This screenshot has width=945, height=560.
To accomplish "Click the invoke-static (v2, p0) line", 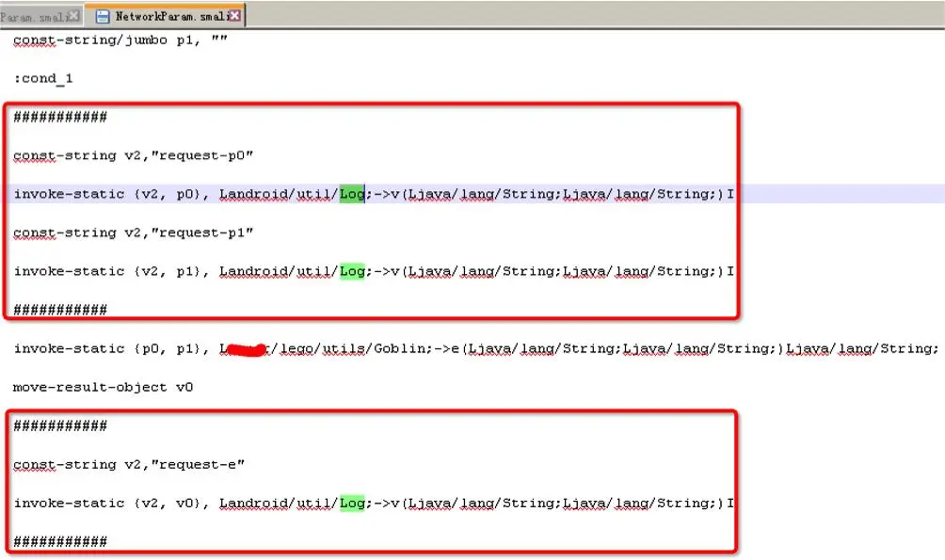I will tap(374, 194).
